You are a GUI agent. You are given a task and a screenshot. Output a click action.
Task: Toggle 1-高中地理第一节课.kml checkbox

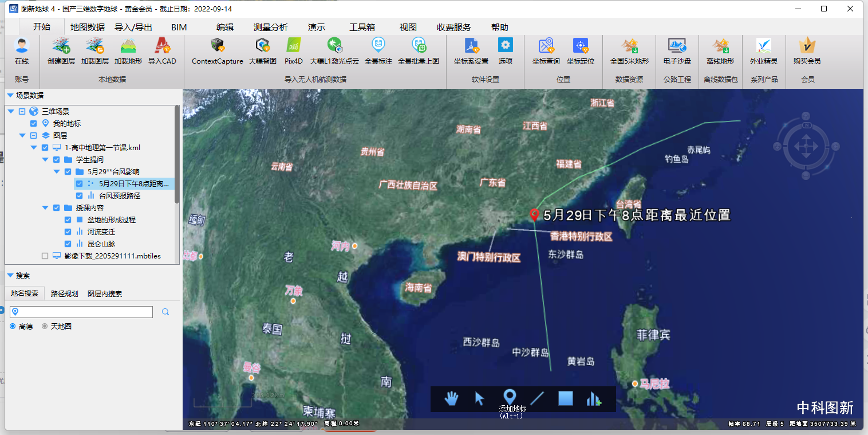pyautogui.click(x=45, y=148)
